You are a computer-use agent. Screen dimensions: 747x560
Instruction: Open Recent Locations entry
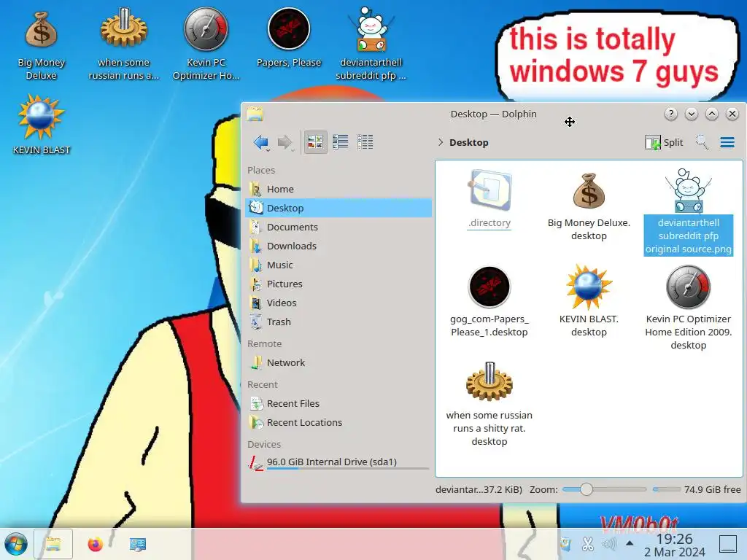coord(338,422)
